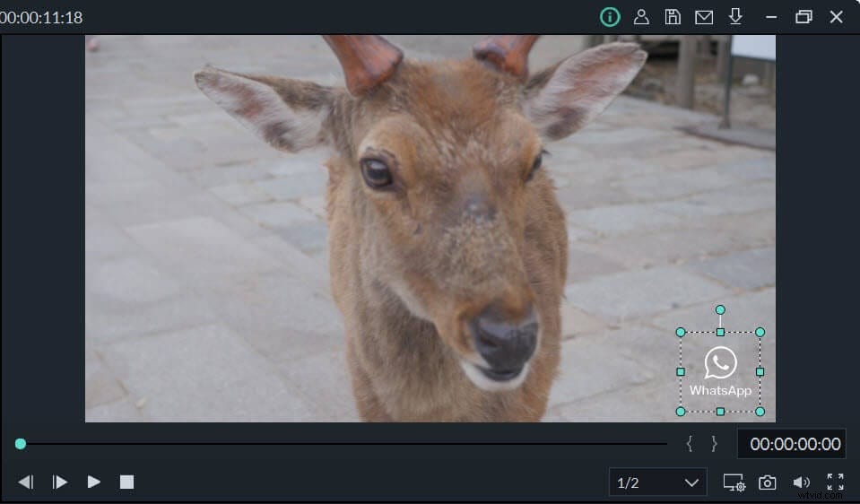Take a snapshot with the camera icon

768,482
